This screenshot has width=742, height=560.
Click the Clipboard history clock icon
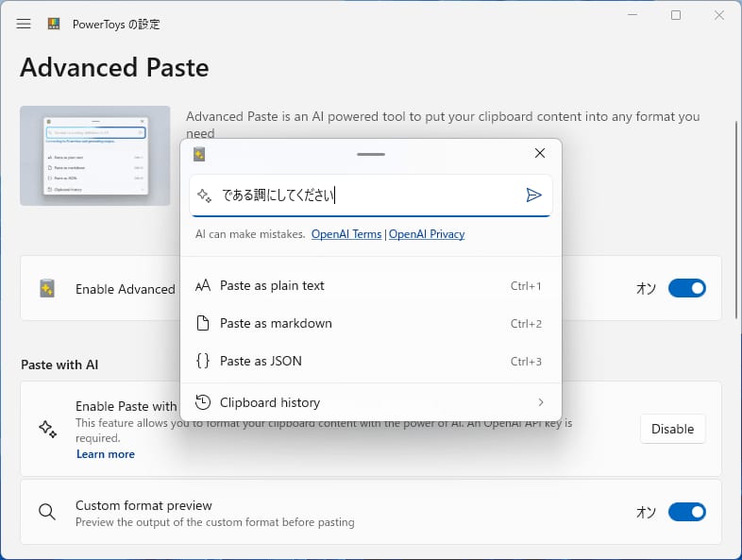pos(203,402)
